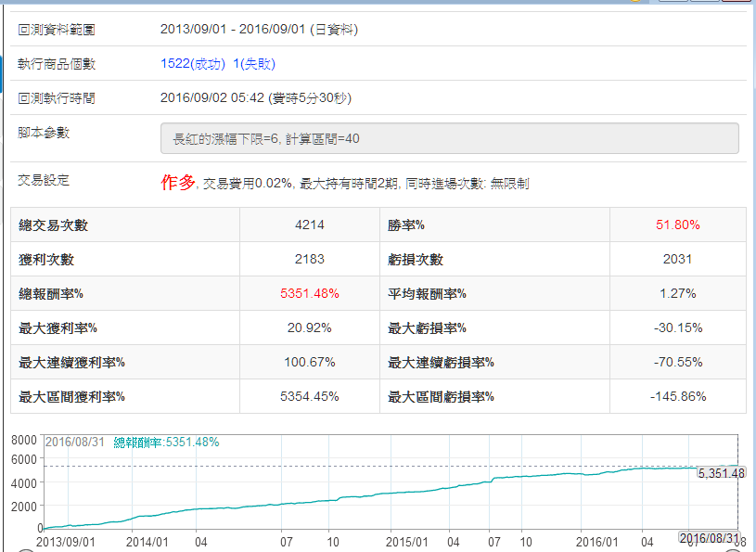
Task: Select the 最大連續虧損率% value -70.55%
Action: pos(677,363)
